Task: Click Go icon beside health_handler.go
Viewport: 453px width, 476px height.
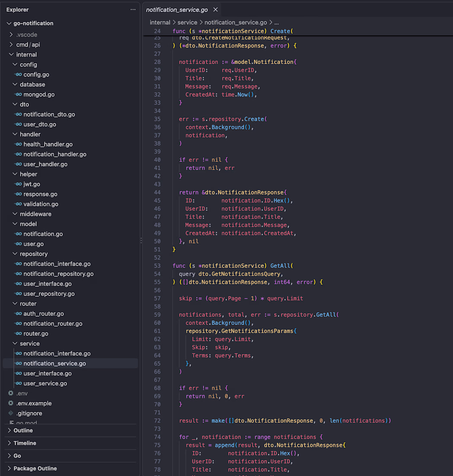Action: 19,144
